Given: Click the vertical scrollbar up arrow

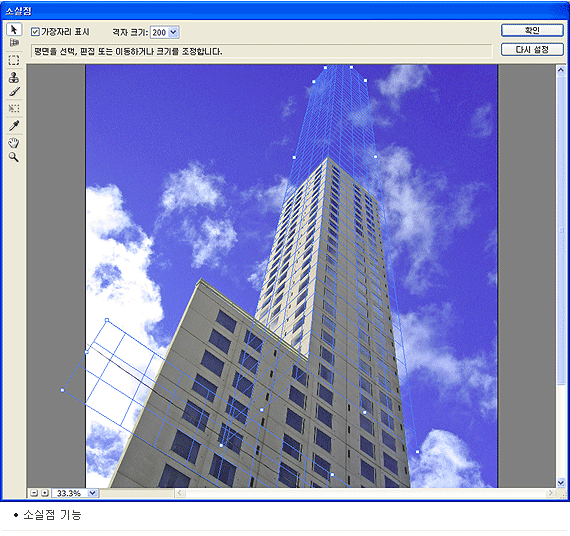Looking at the screenshot, I should (x=561, y=70).
